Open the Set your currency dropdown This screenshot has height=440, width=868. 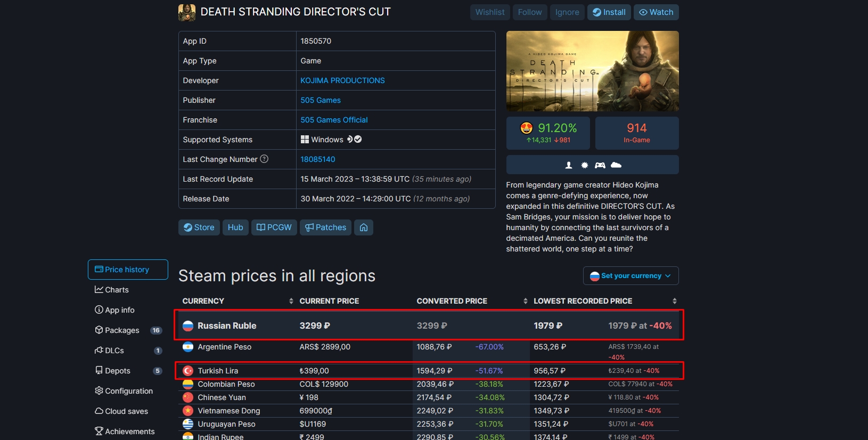pyautogui.click(x=630, y=276)
